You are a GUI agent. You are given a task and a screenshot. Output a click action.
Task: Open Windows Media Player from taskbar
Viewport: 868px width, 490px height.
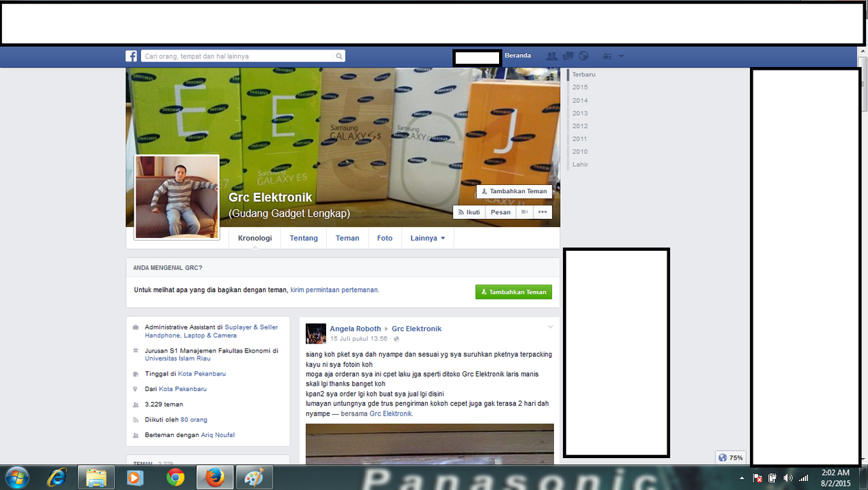pyautogui.click(x=135, y=478)
